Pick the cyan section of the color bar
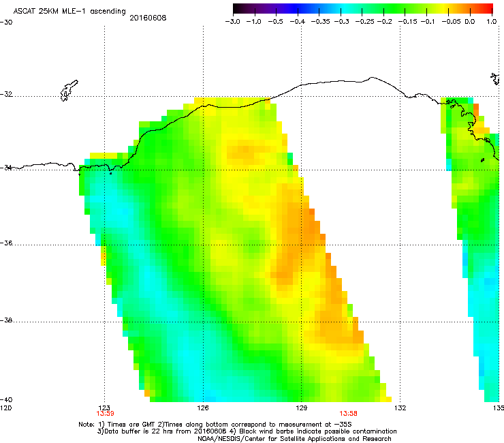Viewport: 504px width, 443px height. pyautogui.click(x=345, y=8)
